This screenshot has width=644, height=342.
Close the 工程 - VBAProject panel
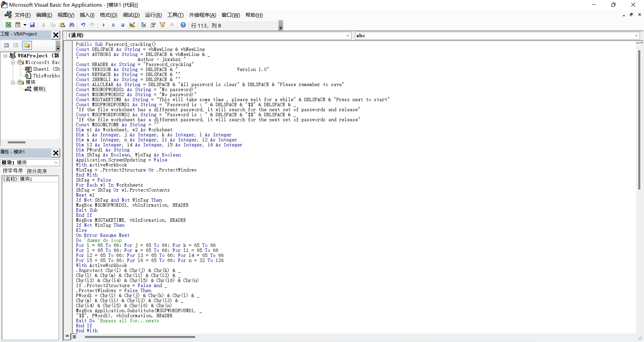56,35
